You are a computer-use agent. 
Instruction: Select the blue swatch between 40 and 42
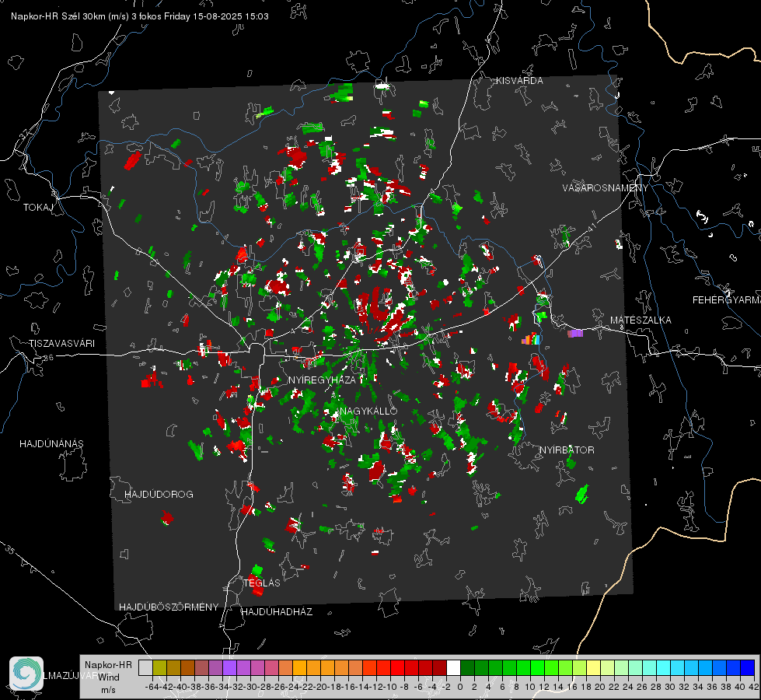tap(748, 667)
